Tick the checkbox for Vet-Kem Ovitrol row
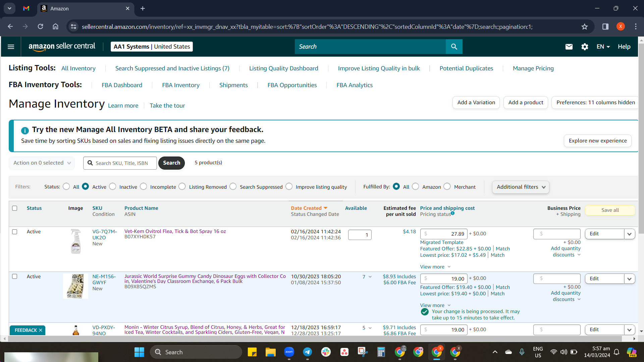Viewport: 644px width, 362px height. click(x=15, y=232)
